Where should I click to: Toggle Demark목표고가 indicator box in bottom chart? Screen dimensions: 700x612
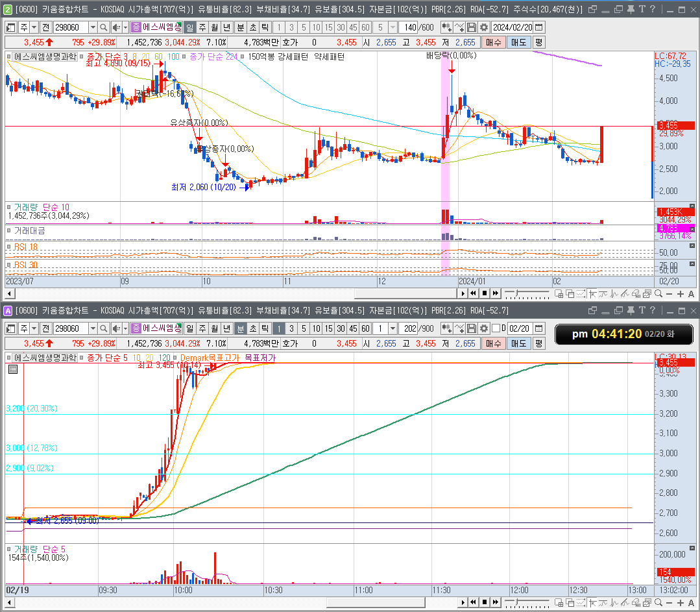(x=175, y=358)
